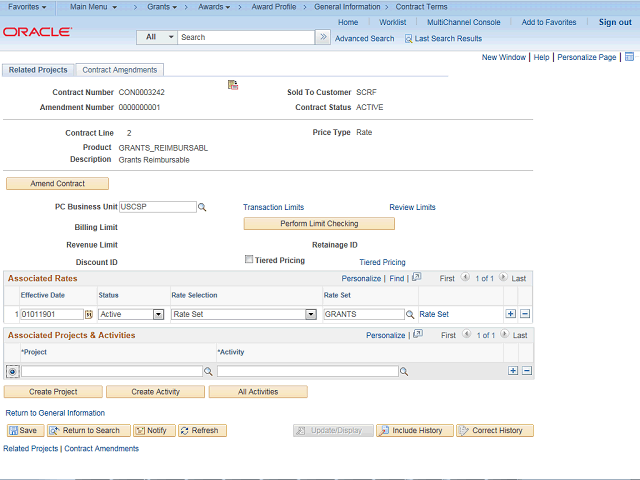Image resolution: width=640 pixels, height=480 pixels.
Task: Open the Activity field lookup icon
Action: point(404,371)
